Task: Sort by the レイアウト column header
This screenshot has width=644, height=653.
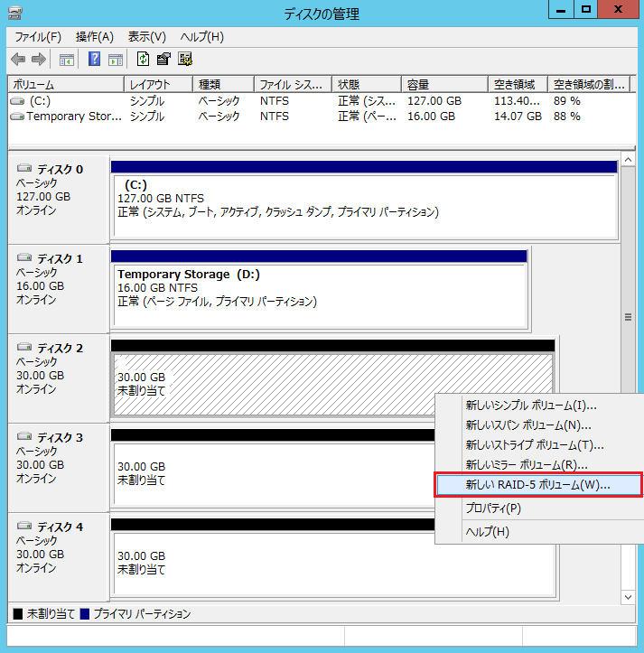Action: click(x=159, y=85)
